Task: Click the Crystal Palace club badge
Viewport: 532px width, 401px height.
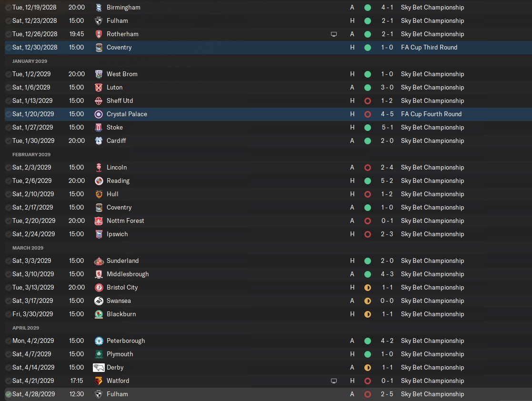Action: [99, 114]
